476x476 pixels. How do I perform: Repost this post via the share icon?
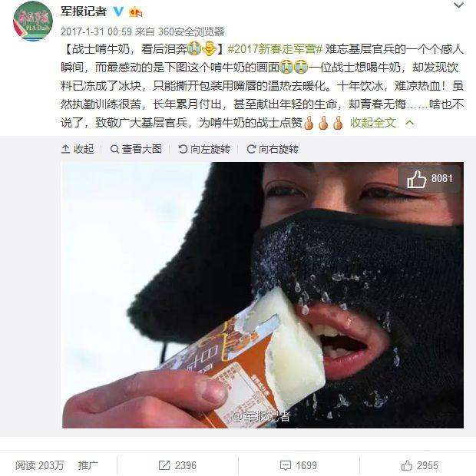[x=177, y=465]
